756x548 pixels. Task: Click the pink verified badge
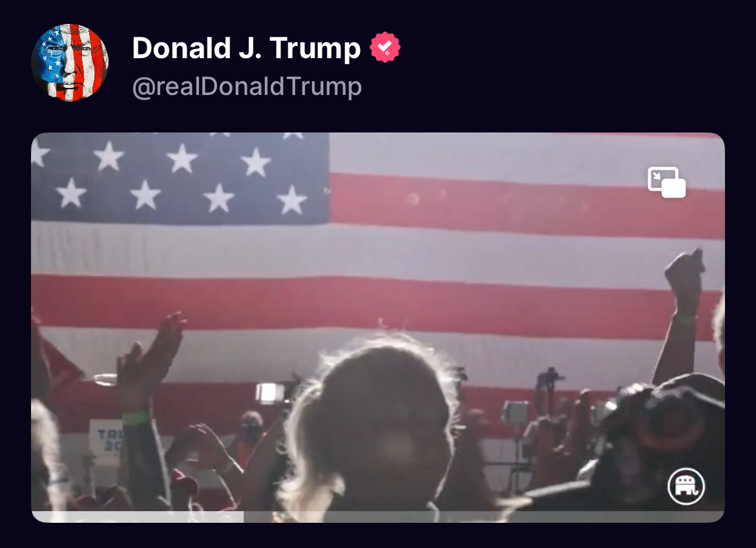(x=384, y=47)
